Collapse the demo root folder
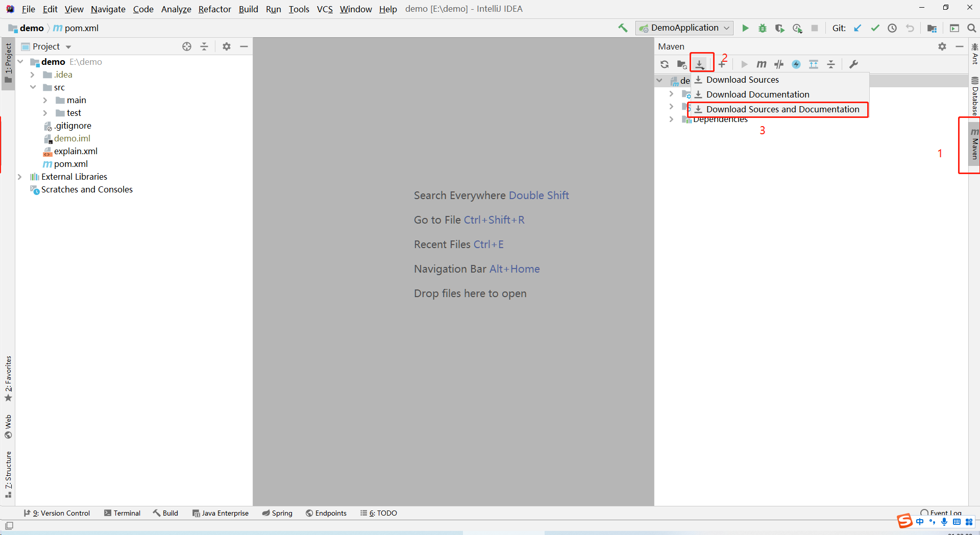 click(x=20, y=62)
